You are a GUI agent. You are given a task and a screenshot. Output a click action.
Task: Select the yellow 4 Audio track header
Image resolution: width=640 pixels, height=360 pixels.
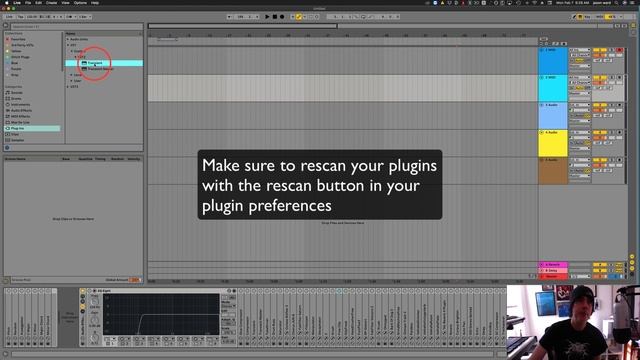[x=553, y=143]
